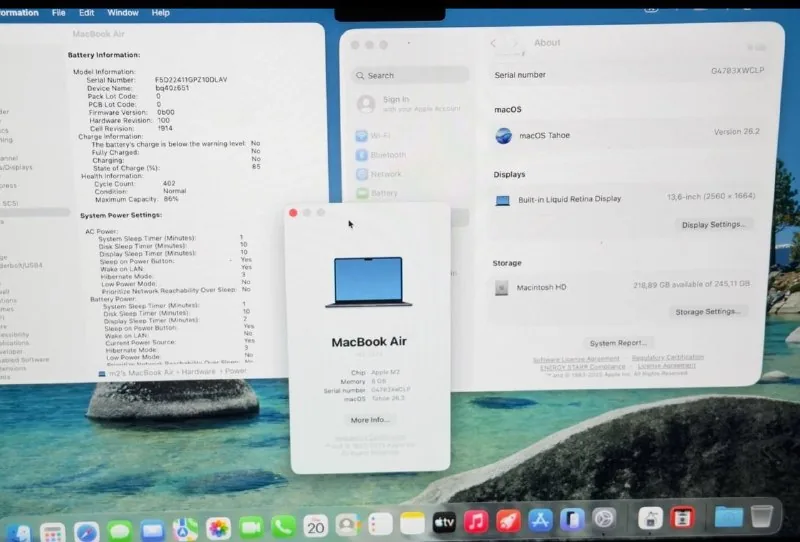
Task: Launch Safari from the Dock
Action: [x=86, y=531]
